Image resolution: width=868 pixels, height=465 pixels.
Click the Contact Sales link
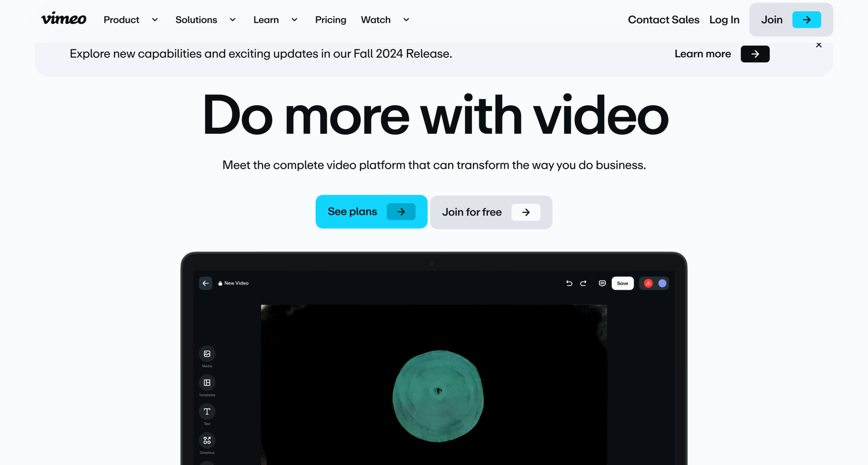[663, 20]
